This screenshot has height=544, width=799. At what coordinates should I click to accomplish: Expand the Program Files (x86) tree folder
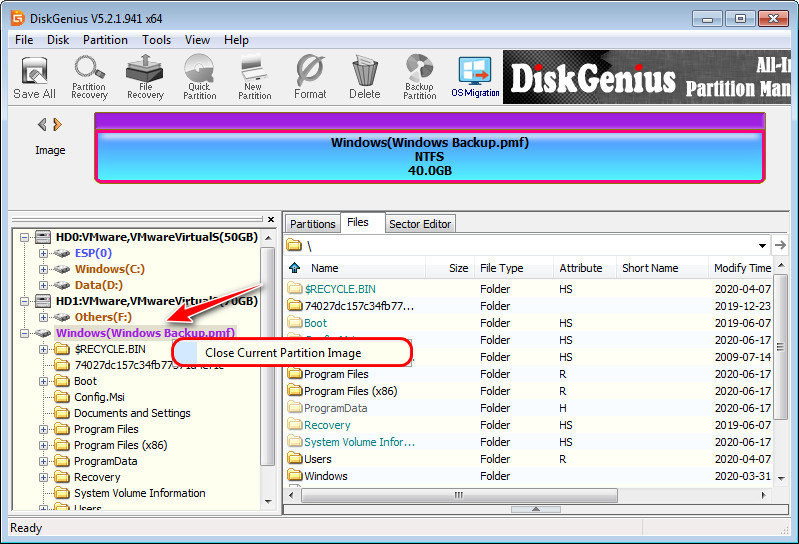[43, 445]
